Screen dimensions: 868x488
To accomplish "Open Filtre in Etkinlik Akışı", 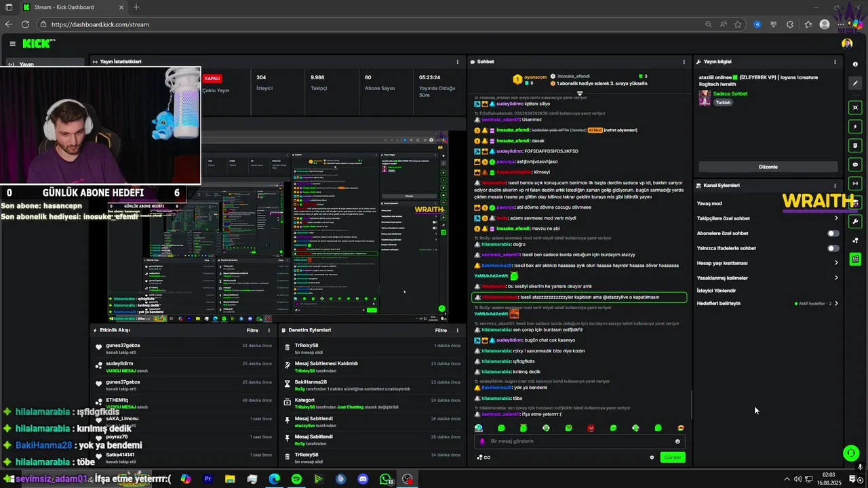I will [252, 330].
